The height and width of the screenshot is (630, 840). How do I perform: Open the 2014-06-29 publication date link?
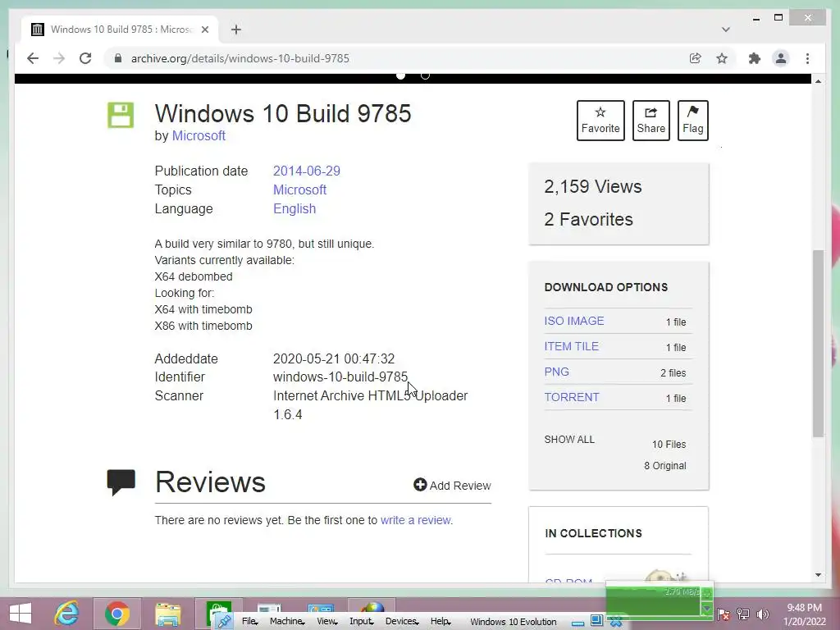tap(307, 171)
